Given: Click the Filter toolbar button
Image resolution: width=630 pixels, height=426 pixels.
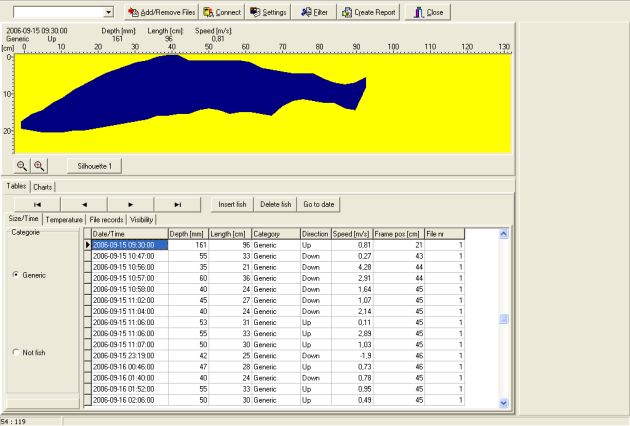Looking at the screenshot, I should click(x=314, y=12).
